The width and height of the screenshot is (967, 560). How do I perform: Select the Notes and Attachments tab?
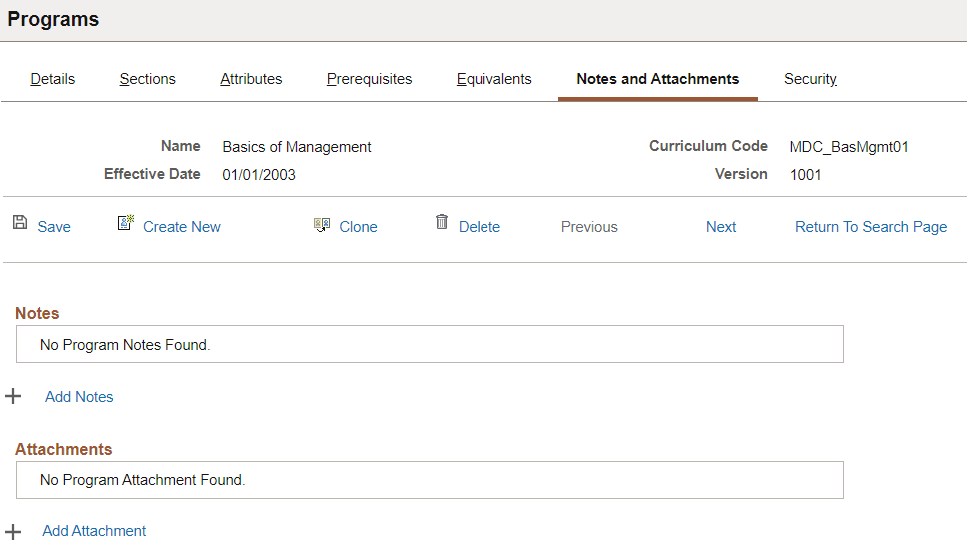click(x=658, y=79)
